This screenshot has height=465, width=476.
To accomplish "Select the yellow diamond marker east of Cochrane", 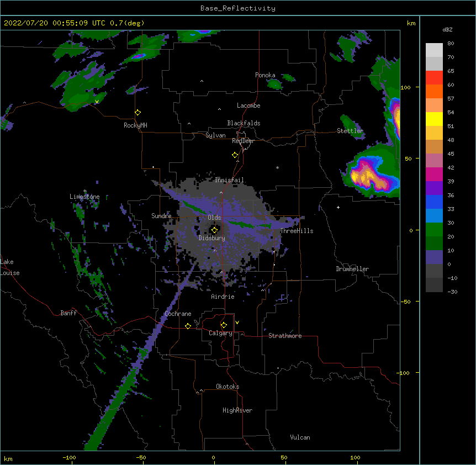I will coord(188,326).
